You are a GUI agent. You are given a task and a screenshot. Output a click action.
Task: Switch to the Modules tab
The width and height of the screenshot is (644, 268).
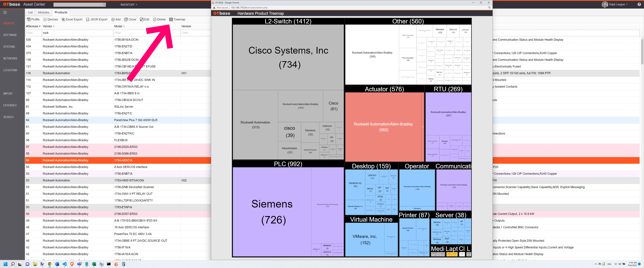pos(43,12)
